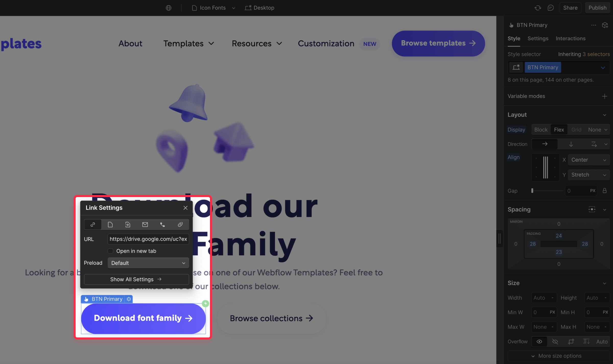This screenshot has height=364, width=613.
Task: Click the alignment grid box
Action: coord(545,167)
